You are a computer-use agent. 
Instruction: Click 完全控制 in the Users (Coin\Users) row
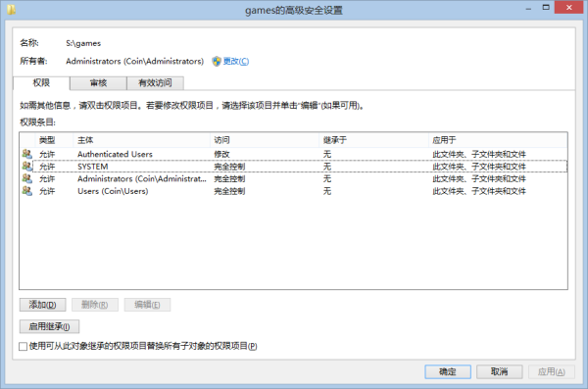pyautogui.click(x=229, y=191)
